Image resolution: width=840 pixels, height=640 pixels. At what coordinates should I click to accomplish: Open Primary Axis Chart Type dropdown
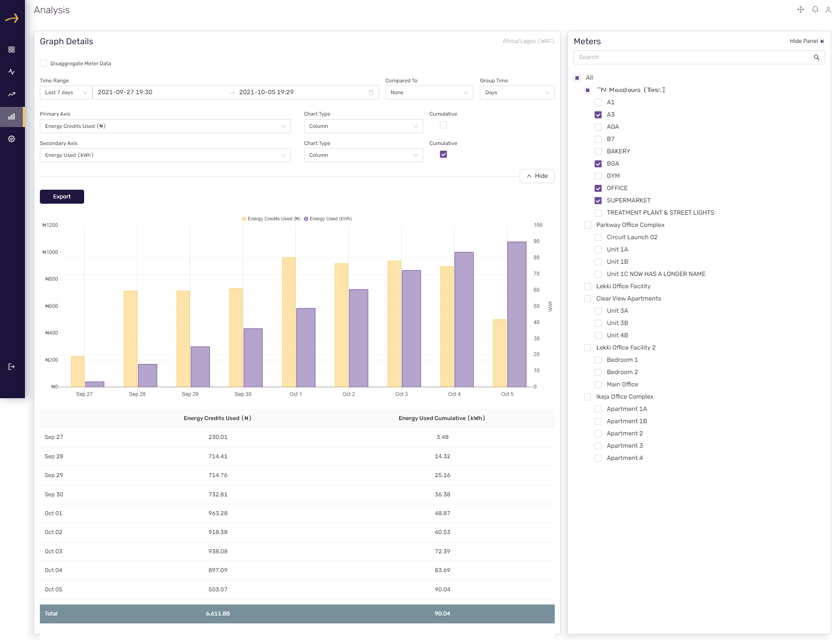coord(363,126)
